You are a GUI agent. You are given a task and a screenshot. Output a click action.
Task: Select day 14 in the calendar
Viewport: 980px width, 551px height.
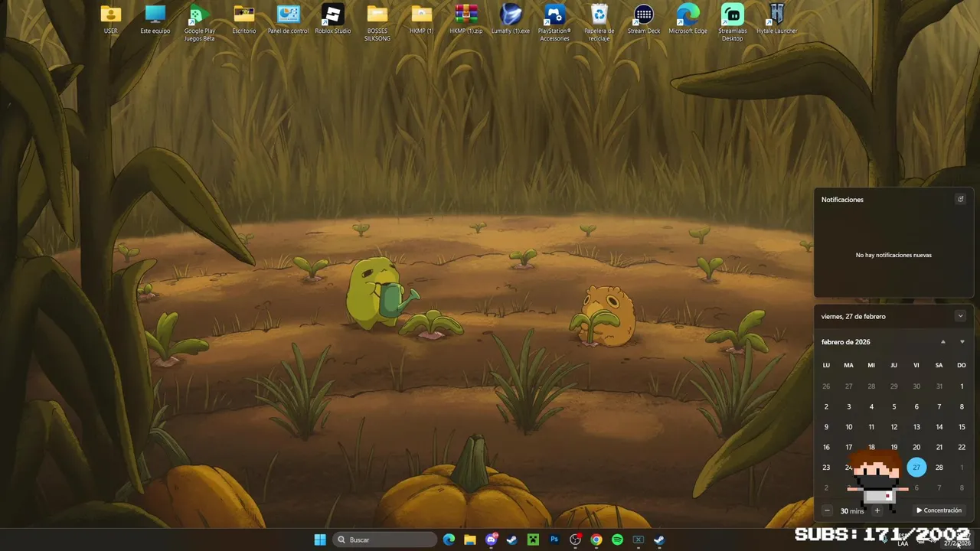[939, 427]
